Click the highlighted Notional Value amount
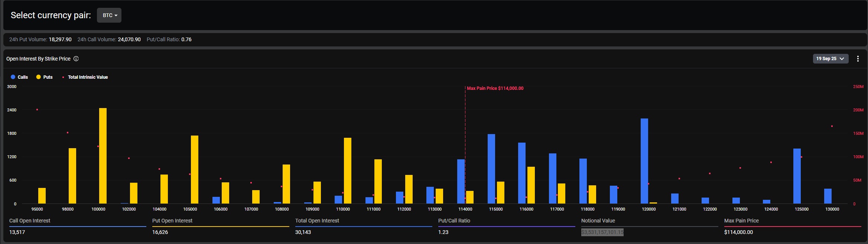 [x=602, y=232]
